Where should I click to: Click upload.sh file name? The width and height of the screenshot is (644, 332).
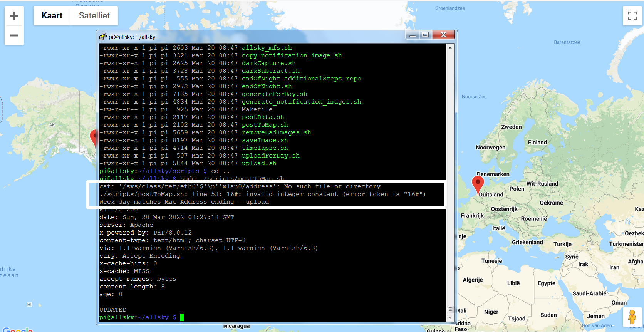click(259, 163)
